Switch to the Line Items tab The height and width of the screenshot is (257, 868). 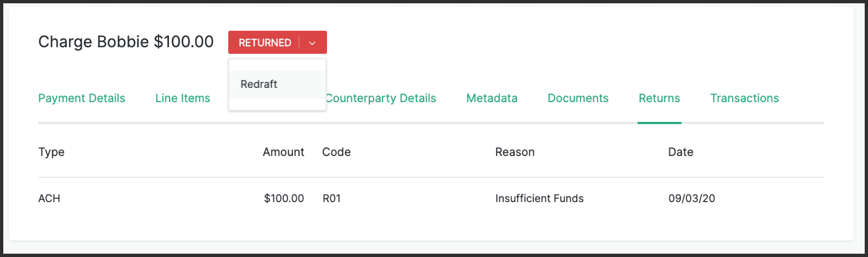click(183, 98)
